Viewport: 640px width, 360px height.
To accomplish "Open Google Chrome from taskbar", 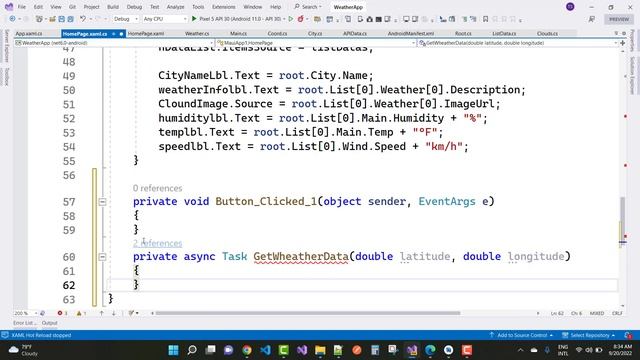I will pos(247,350).
